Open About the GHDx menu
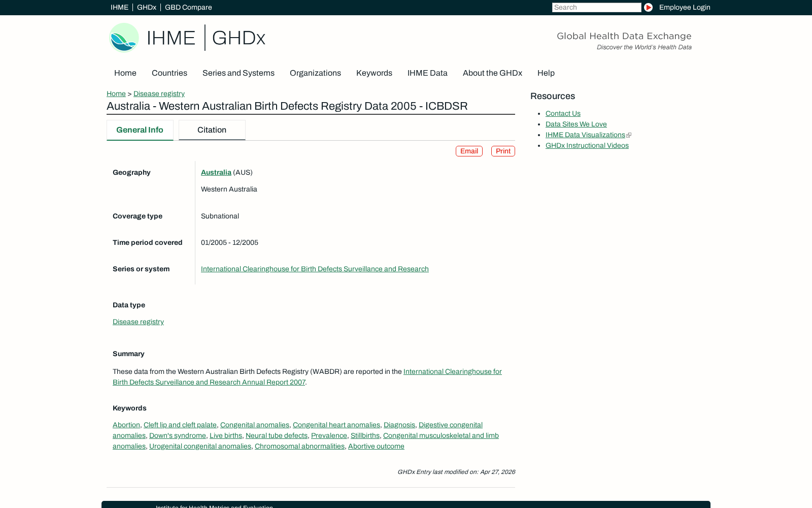 coord(492,73)
